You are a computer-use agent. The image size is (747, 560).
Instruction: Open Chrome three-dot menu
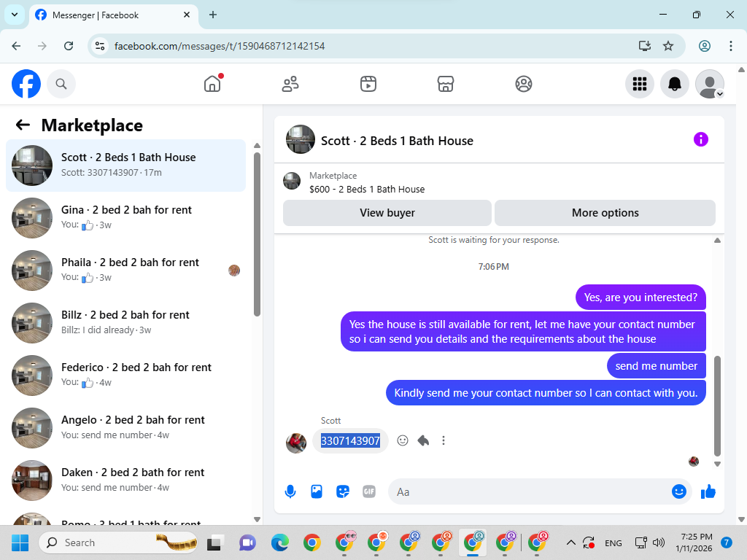click(731, 46)
